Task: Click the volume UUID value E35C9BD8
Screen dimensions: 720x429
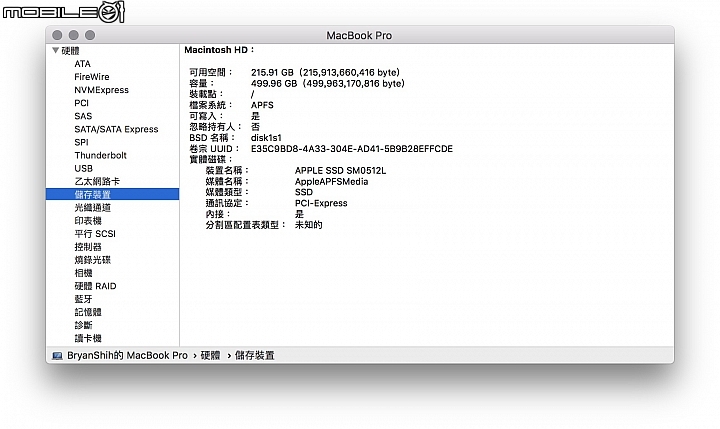Action: [x=352, y=149]
